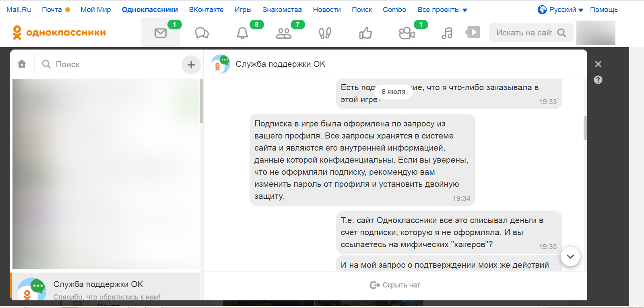
Task: Open Новости in top bar
Action: tap(327, 10)
